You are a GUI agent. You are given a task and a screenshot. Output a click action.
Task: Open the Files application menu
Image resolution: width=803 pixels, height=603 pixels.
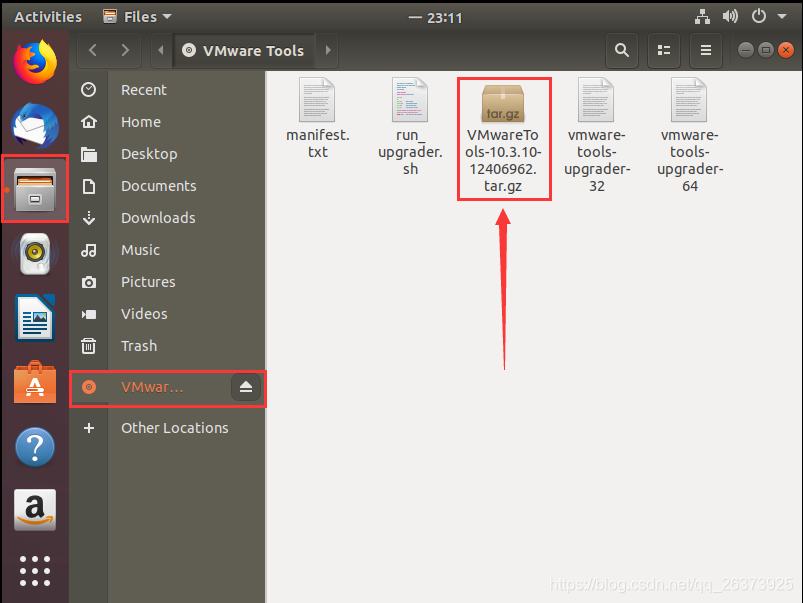(137, 17)
